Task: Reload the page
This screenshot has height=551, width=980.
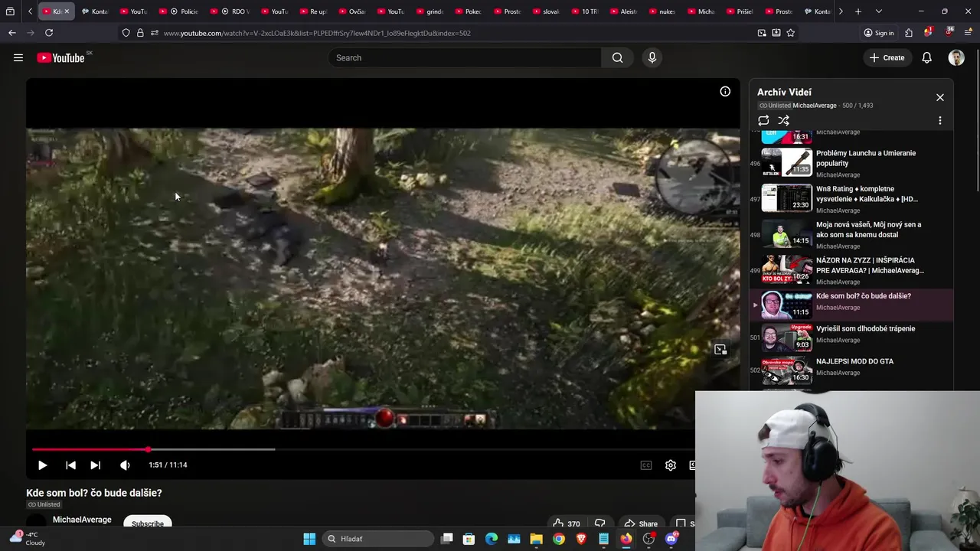Action: point(49,33)
